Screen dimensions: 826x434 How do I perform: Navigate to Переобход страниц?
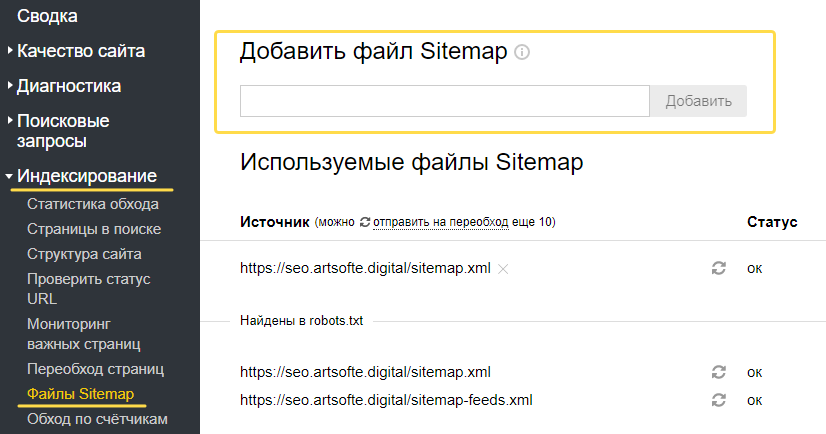pyautogui.click(x=95, y=369)
